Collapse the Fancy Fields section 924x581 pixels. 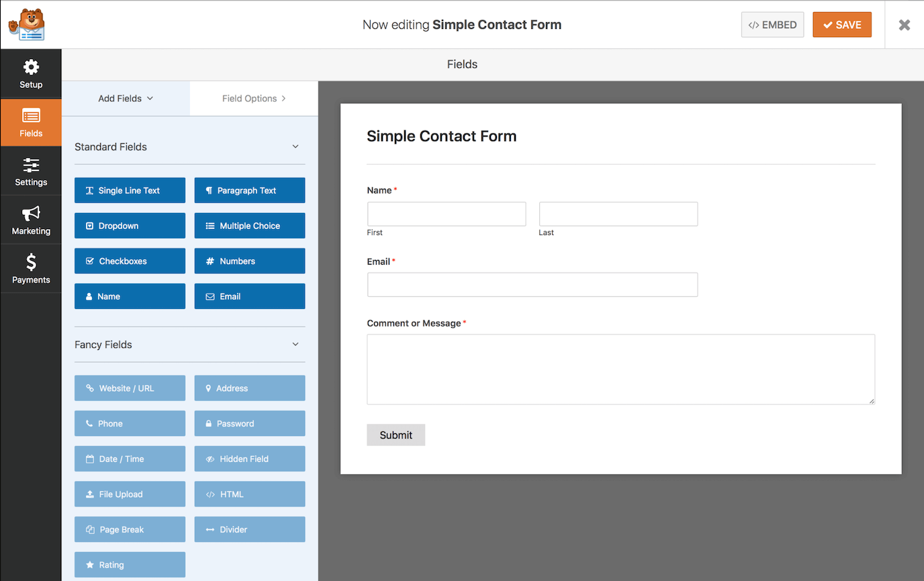click(x=295, y=344)
